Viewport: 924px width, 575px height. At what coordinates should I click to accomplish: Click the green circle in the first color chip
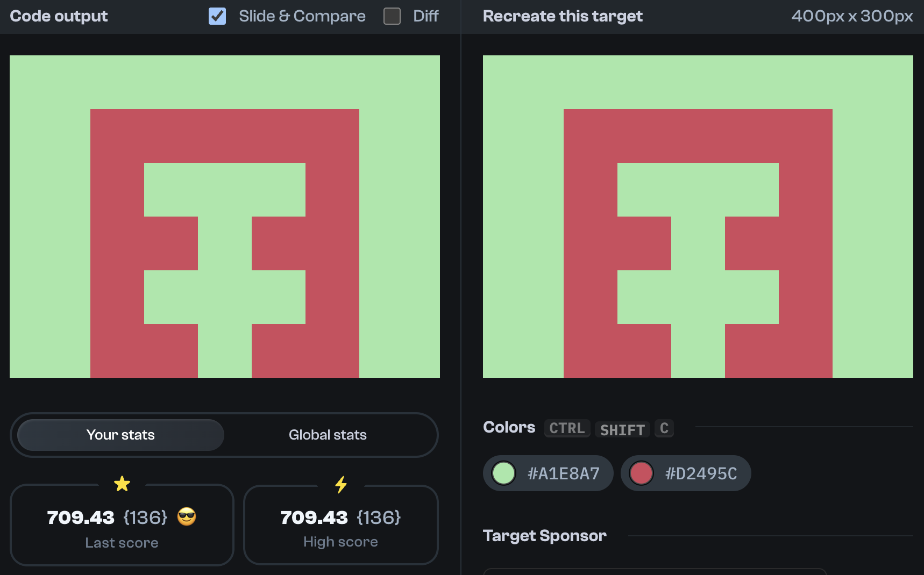(503, 473)
